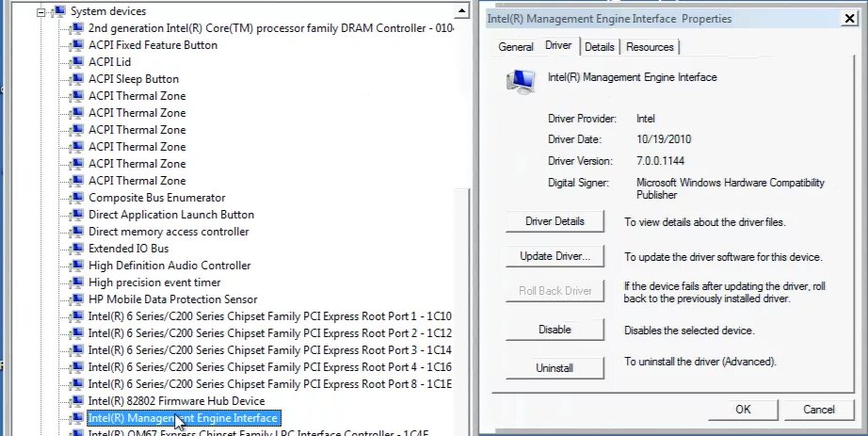Select HP Mobile Data Protection Sensor entry
This screenshot has width=868, height=436.
pos(172,299)
